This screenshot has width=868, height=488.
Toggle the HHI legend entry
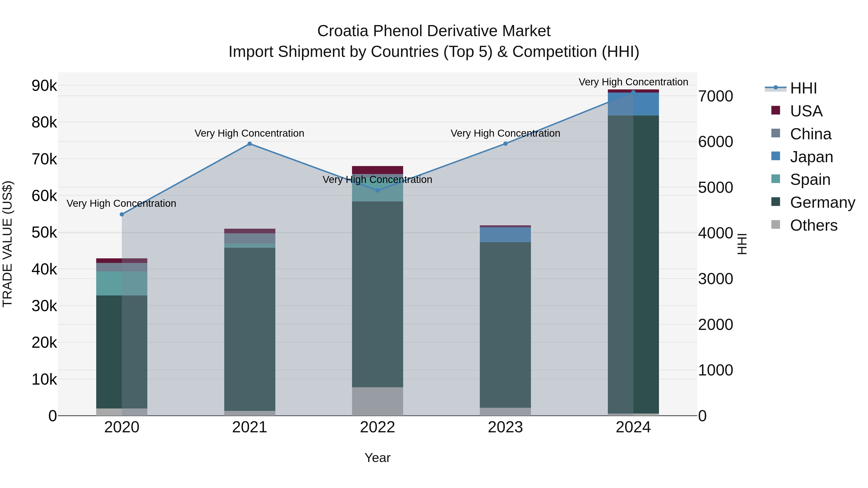(791, 88)
